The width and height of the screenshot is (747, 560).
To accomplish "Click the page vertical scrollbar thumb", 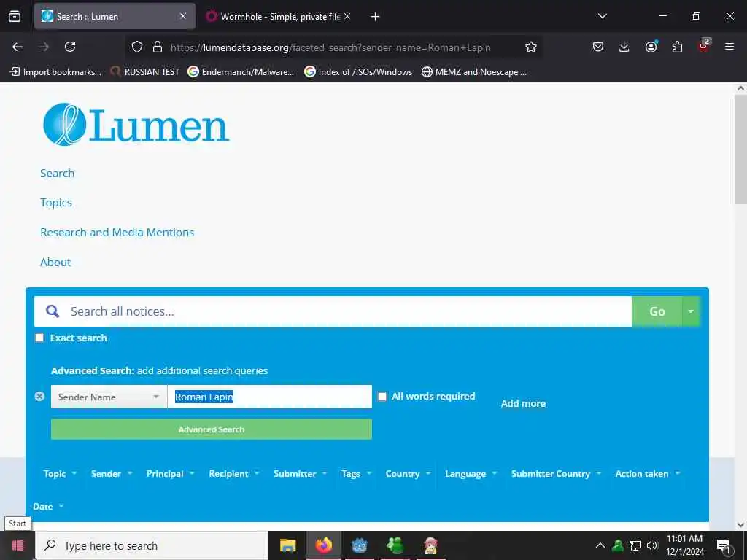I will (x=740, y=149).
